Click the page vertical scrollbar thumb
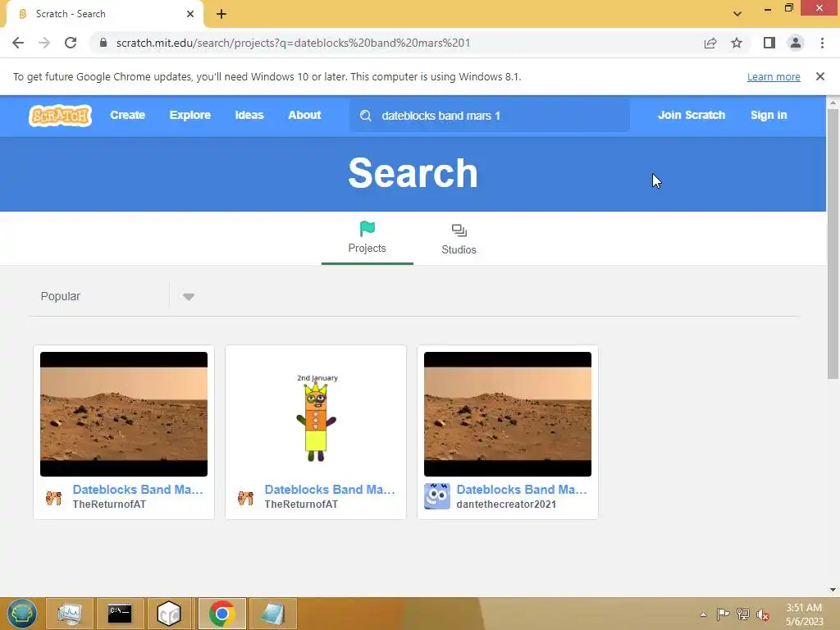Viewport: 840px width, 630px height. coord(833,244)
